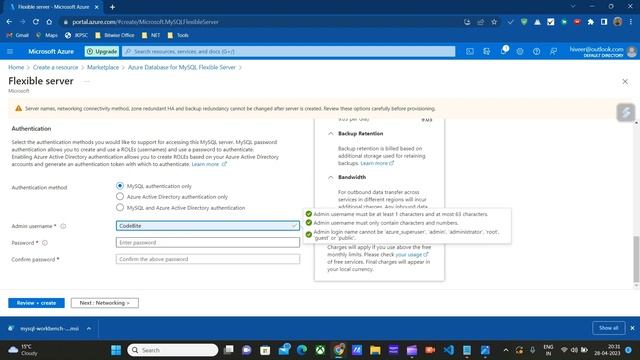Open Azure Cloud Shell icon

coord(470,51)
